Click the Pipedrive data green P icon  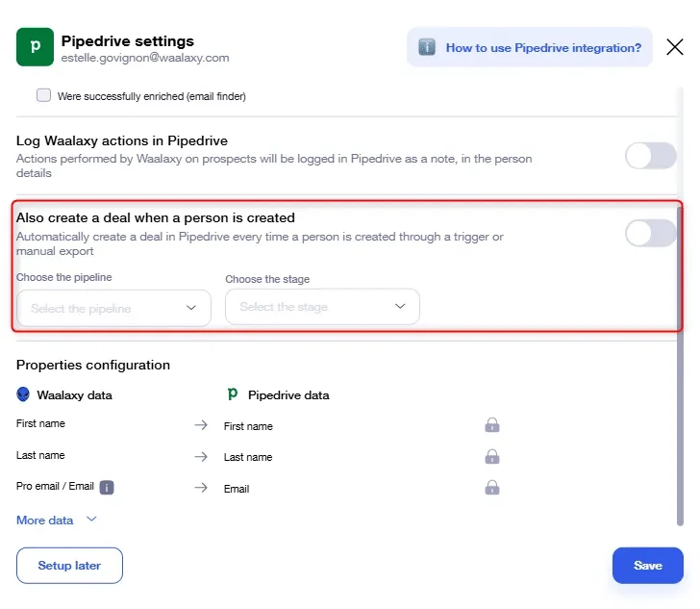pyautogui.click(x=233, y=394)
